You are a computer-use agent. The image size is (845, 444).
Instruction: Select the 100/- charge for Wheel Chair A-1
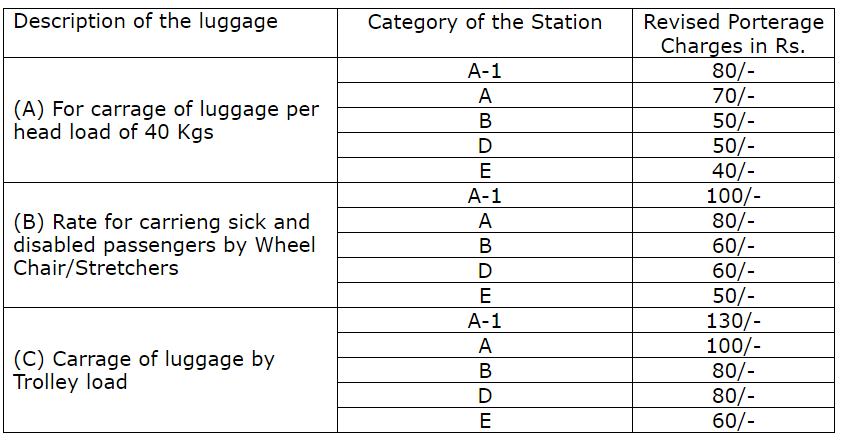pos(733,196)
